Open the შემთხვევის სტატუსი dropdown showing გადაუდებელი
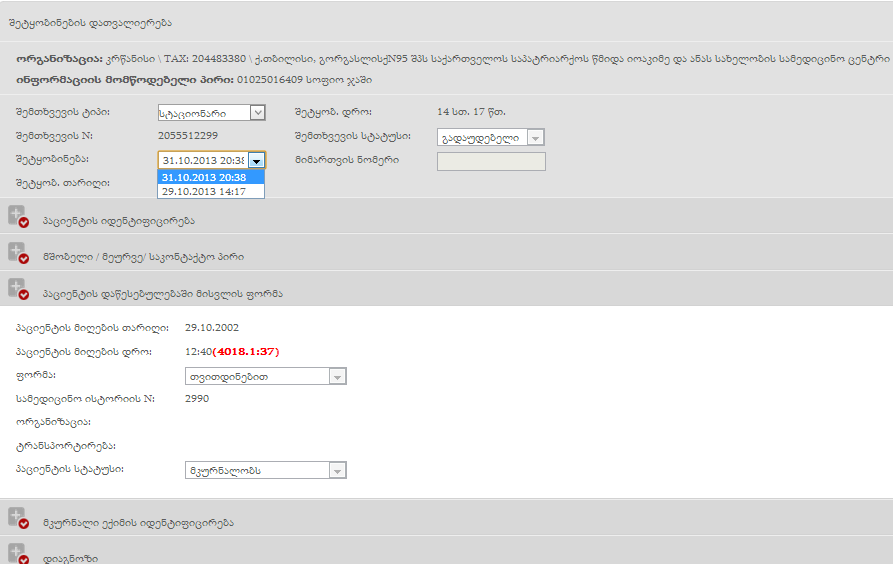893x564 pixels. tap(490, 138)
